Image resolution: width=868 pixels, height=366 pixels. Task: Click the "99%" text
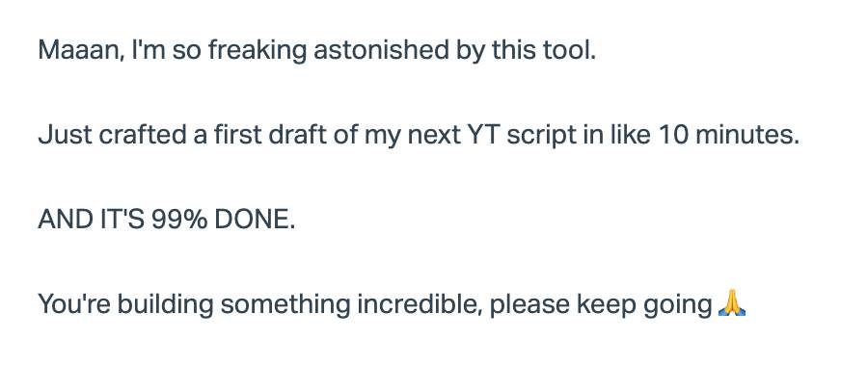tap(180, 220)
